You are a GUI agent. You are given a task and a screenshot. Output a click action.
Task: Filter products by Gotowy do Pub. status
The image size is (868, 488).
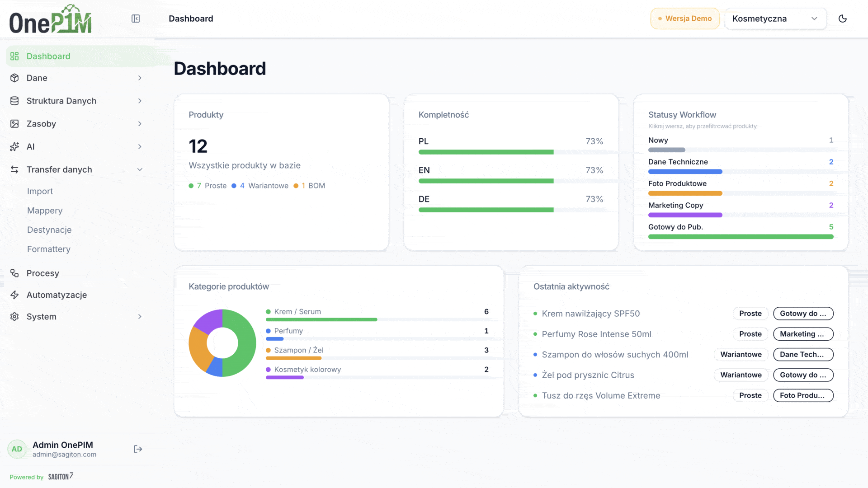(x=741, y=231)
